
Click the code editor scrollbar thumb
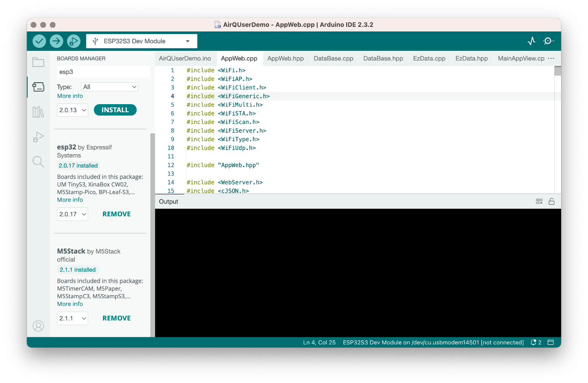[x=558, y=71]
